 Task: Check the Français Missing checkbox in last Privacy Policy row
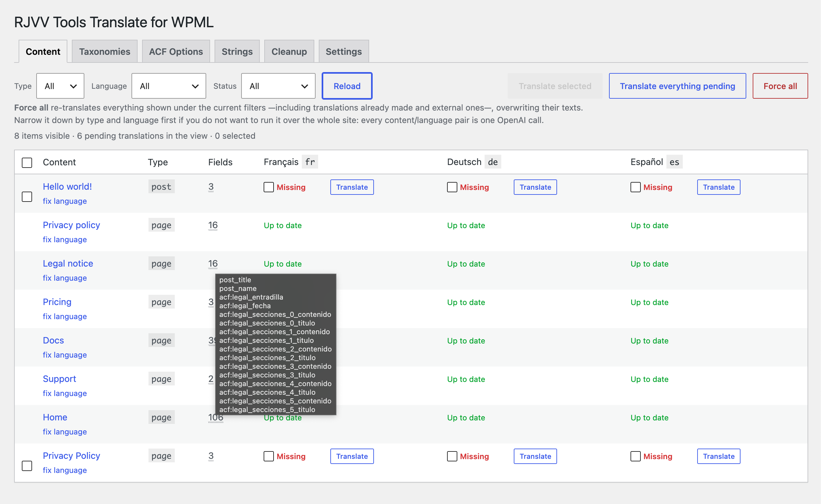268,456
